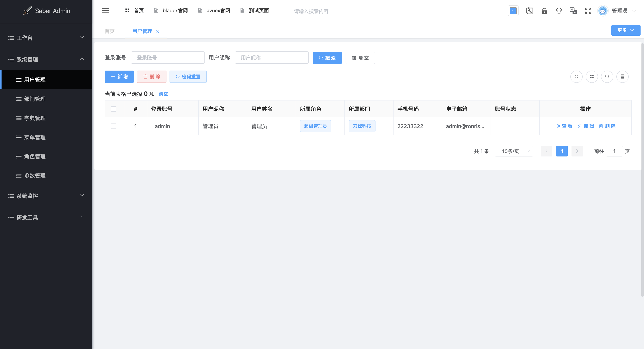
Task: Click the column settings icon
Action: coord(623,77)
